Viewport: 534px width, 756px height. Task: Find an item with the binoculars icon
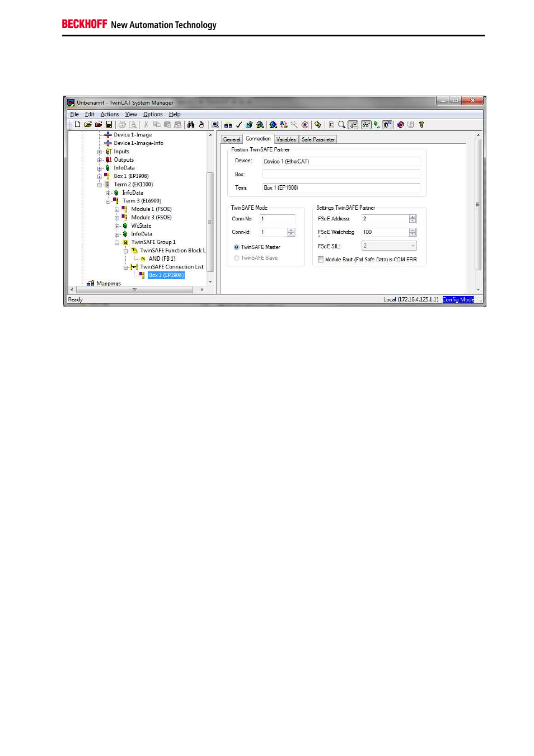[191, 125]
